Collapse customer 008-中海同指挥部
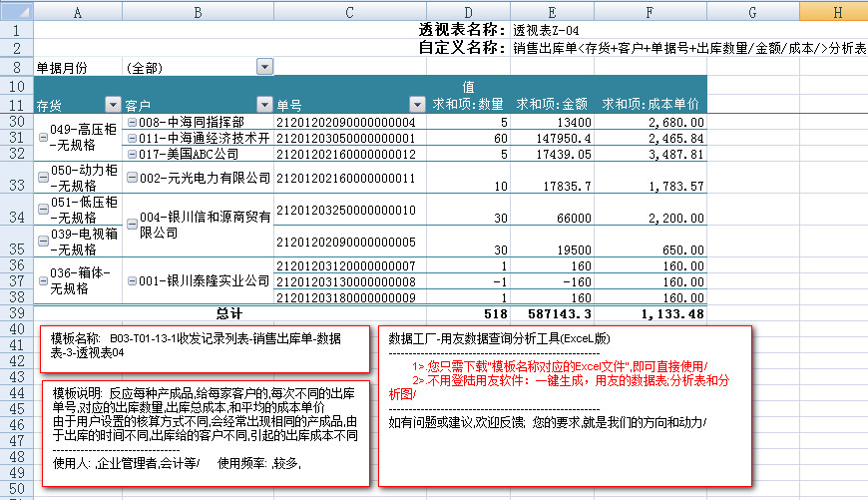This screenshot has height=500, width=868. 132,123
